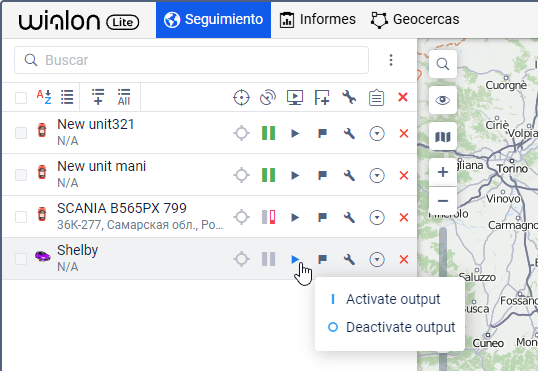Click the add-to-list icon in toolbar
Viewport: 538px width, 371px height.
pos(98,97)
